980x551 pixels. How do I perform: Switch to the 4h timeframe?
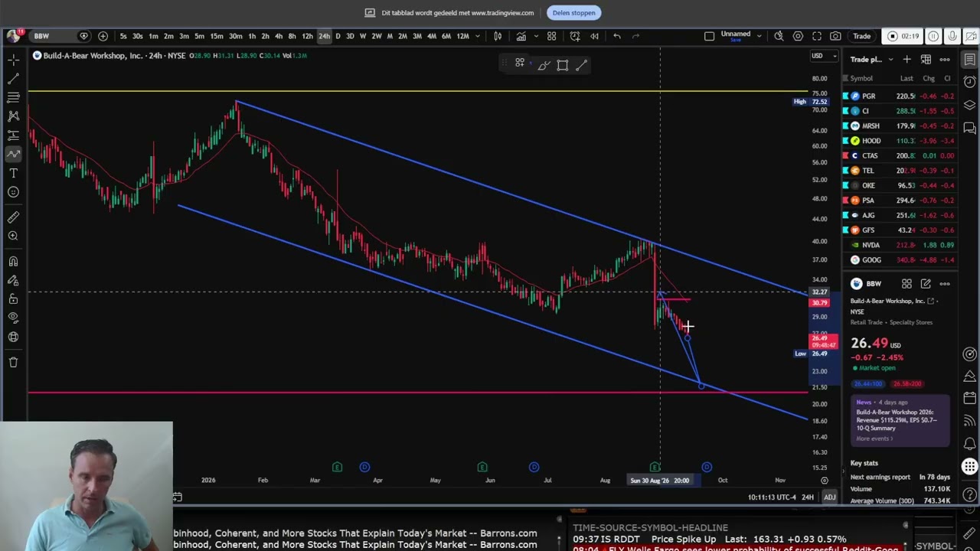coord(278,36)
